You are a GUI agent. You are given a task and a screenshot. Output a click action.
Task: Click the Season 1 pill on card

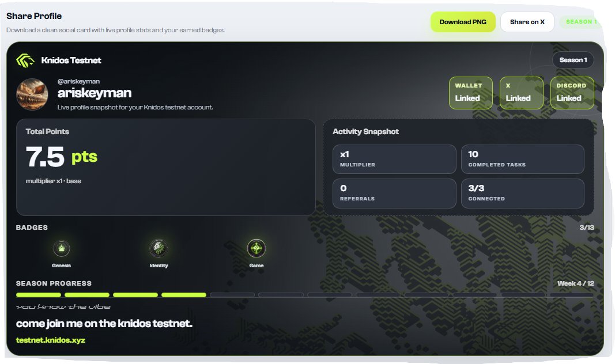pyautogui.click(x=573, y=60)
